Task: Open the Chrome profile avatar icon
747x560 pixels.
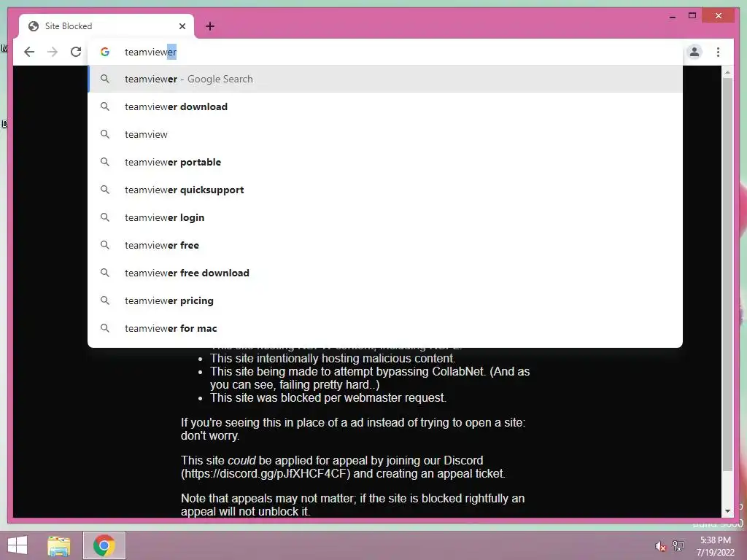Action: point(694,52)
